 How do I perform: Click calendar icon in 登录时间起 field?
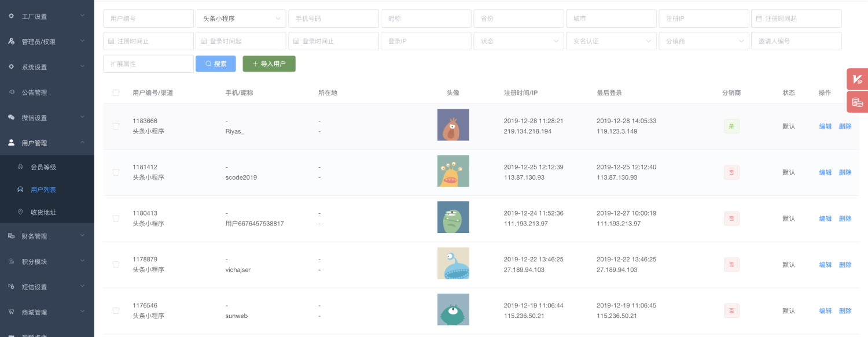(x=204, y=41)
